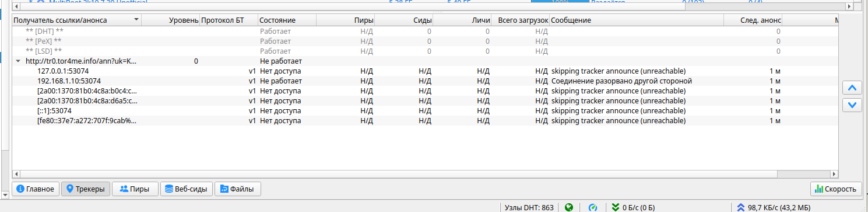Click 'skipping tracker announce' message for 127.0.0.1
This screenshot has height=212, width=868.
click(x=619, y=71)
